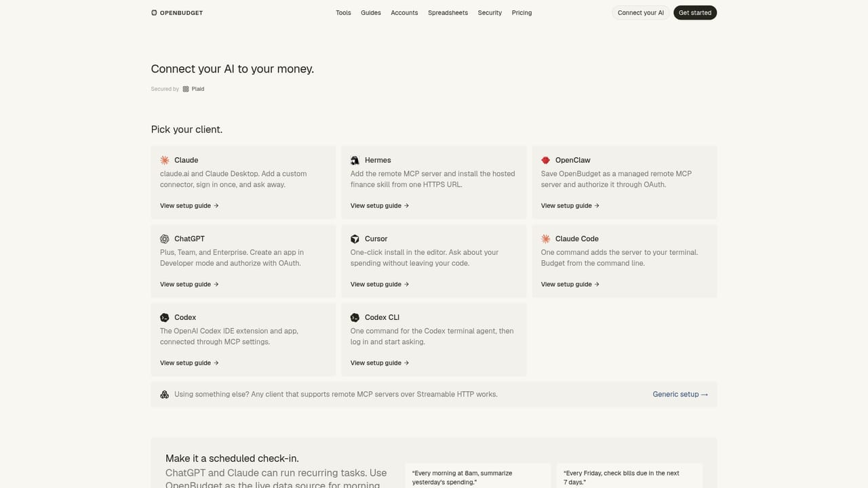Click the Hermes card icon
The width and height of the screenshot is (868, 488).
(355, 161)
